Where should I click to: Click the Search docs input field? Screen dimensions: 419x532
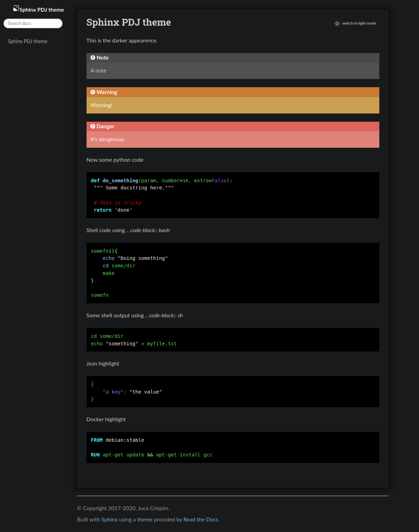pyautogui.click(x=33, y=23)
